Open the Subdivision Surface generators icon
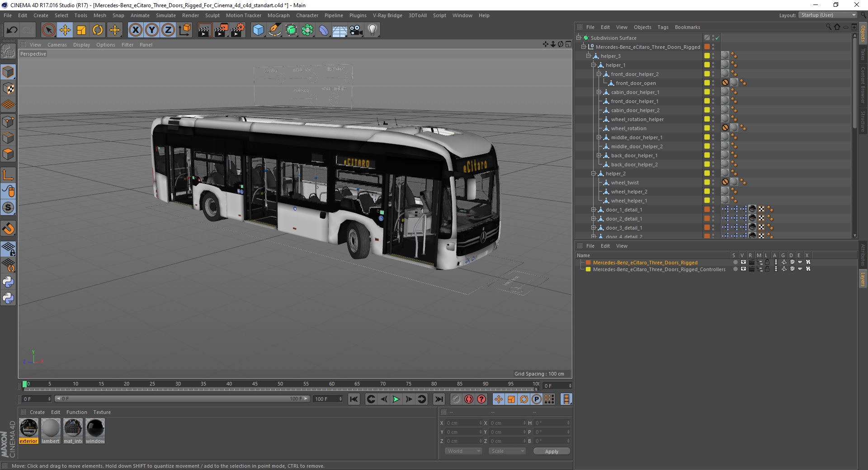The image size is (868, 470). 291,30
